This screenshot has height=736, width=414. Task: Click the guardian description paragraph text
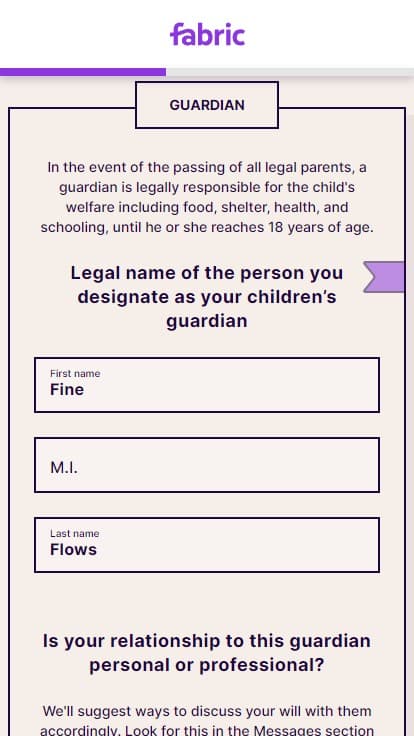(x=207, y=197)
